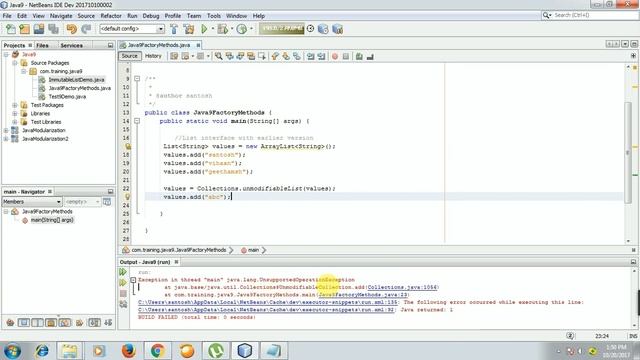Click the Shift Line Right icon in the editor toolbar
Image resolution: width=640 pixels, height=360 pixels.
pyautogui.click(x=321, y=56)
